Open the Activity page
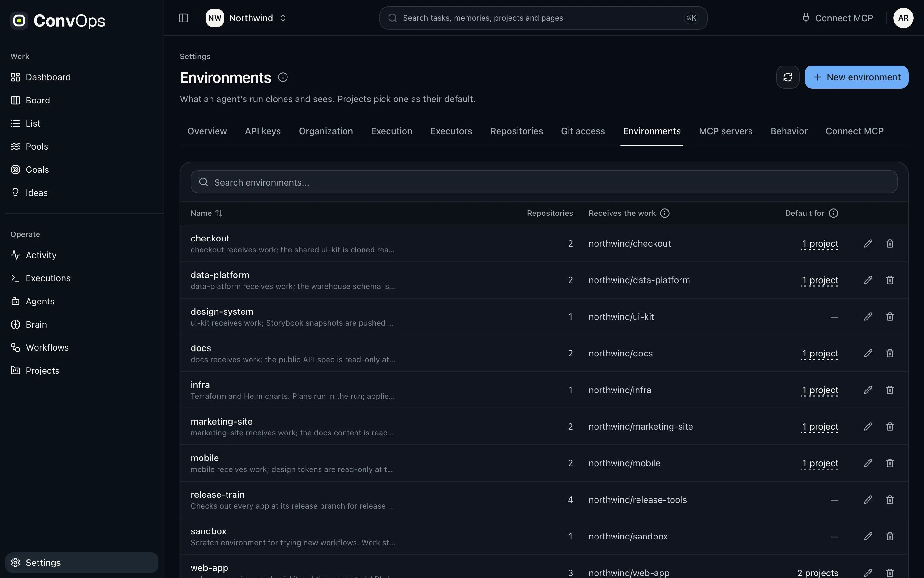The image size is (924, 578). tap(82, 255)
